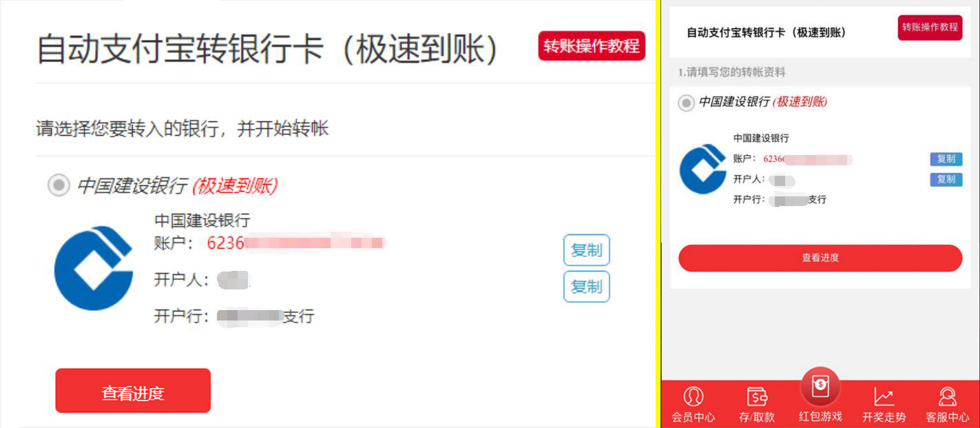Image resolution: width=980 pixels, height=428 pixels.
Task: Click the large 转账操作教程 tutorial button
Action: coord(592,46)
